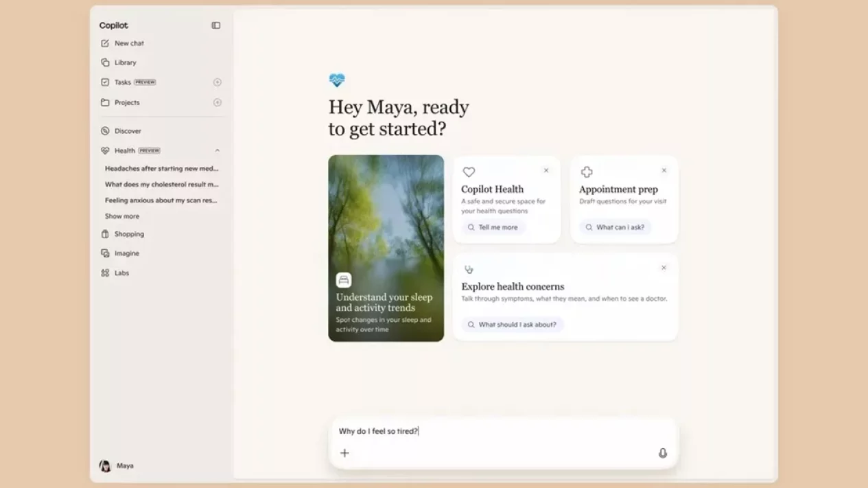The height and width of the screenshot is (488, 868).
Task: Click the Shopping bag icon
Action: coord(105,234)
